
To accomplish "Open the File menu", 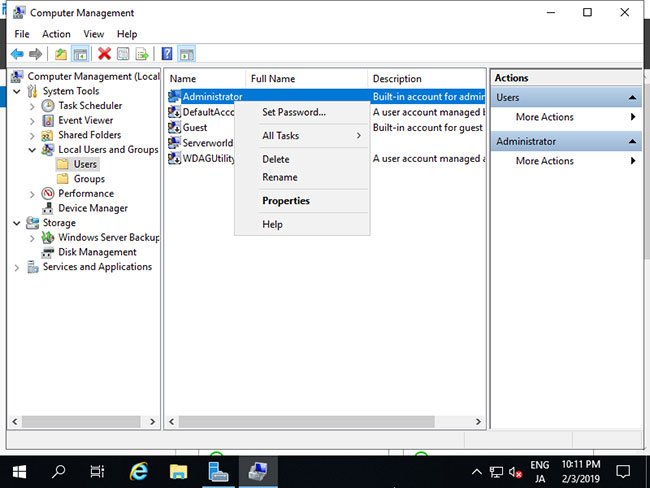I will coord(22,34).
